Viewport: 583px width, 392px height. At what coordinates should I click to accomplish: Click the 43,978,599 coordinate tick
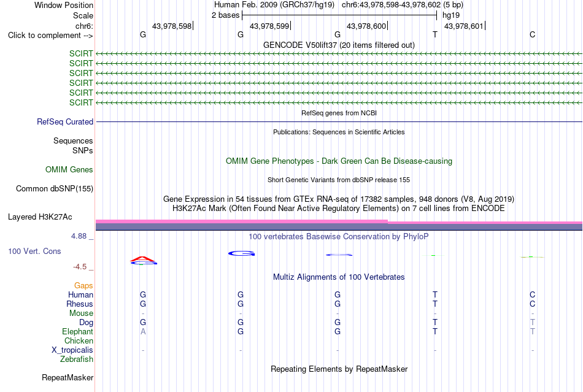point(270,26)
